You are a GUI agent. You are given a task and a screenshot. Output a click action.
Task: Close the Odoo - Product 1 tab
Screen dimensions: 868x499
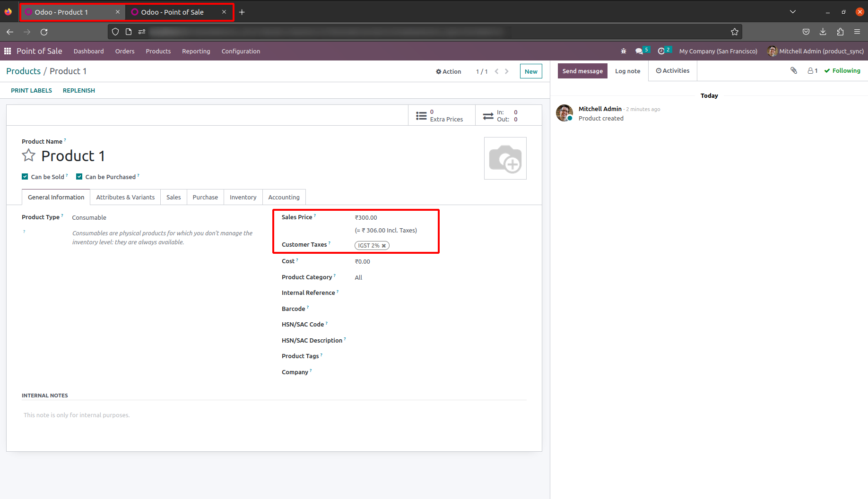(x=118, y=12)
